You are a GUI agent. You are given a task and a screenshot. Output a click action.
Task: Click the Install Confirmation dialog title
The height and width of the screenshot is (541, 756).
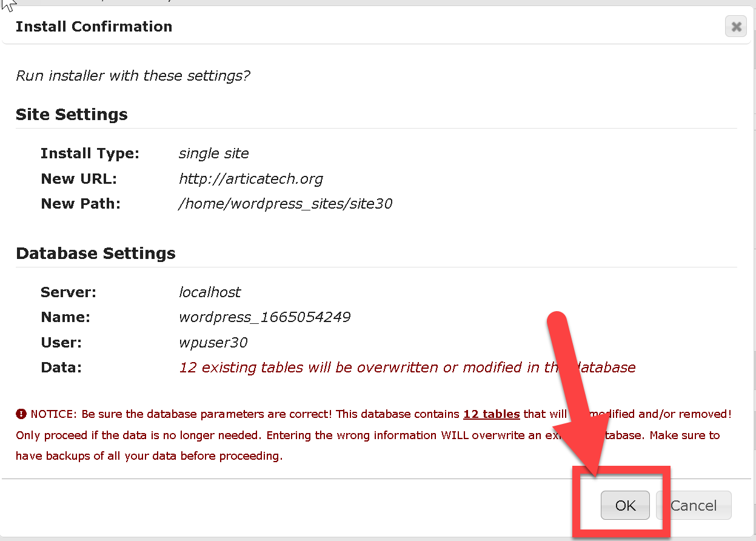click(94, 27)
